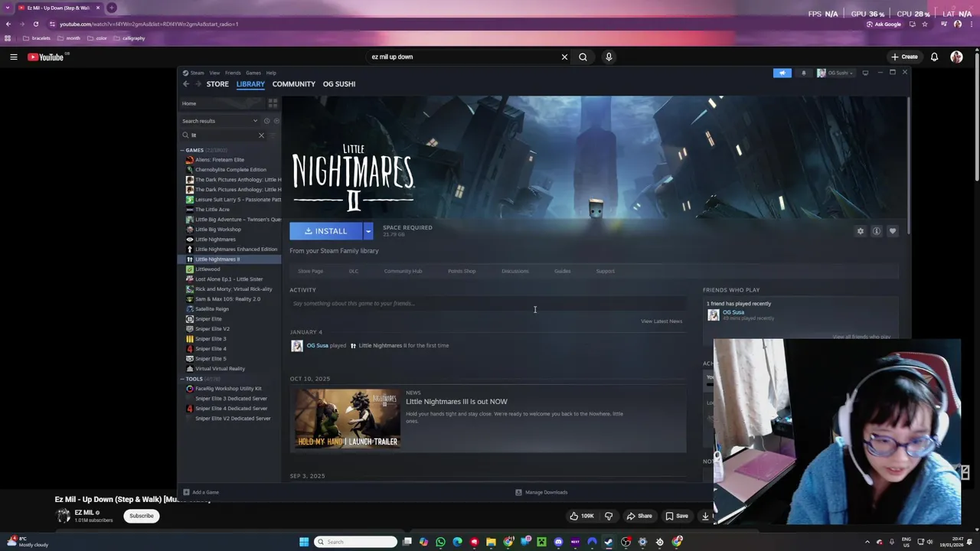Clear the YouTube search box text
Viewport: 980px width, 551px height.
(x=564, y=57)
